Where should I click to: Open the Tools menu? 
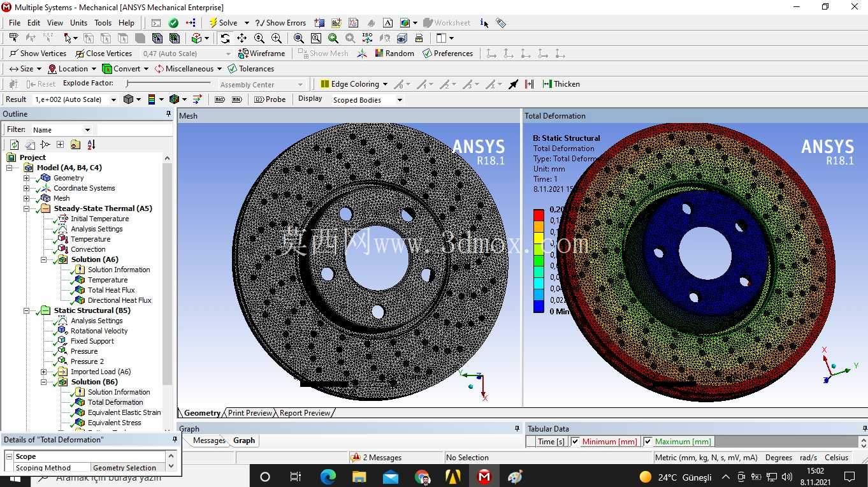click(103, 23)
